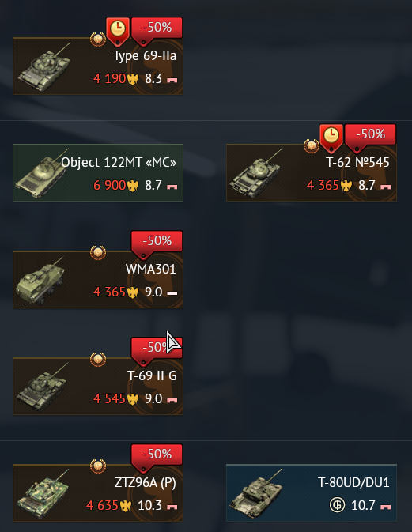Click the clock timer icon above Type 69-IIa
Viewport: 412px width, 532px height.
pos(118,31)
